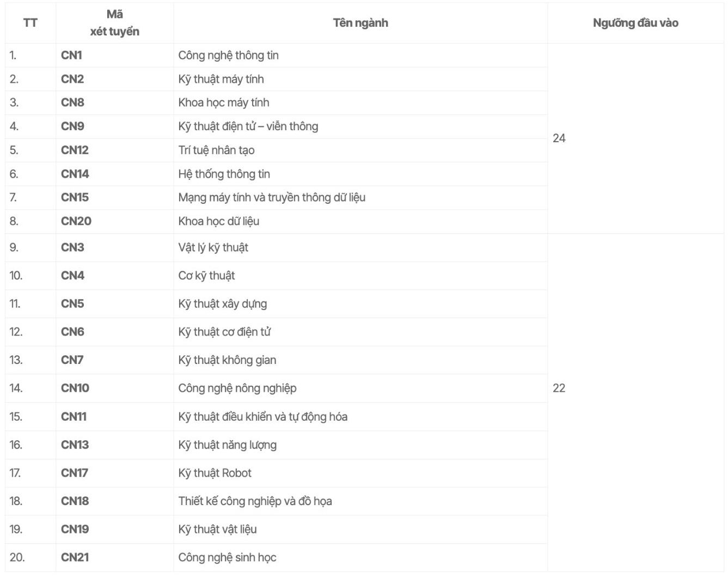Click 'Kỹ thuật điều khiển và tự động hóa'
Viewport: 728px width, 577px height.
(x=262, y=417)
